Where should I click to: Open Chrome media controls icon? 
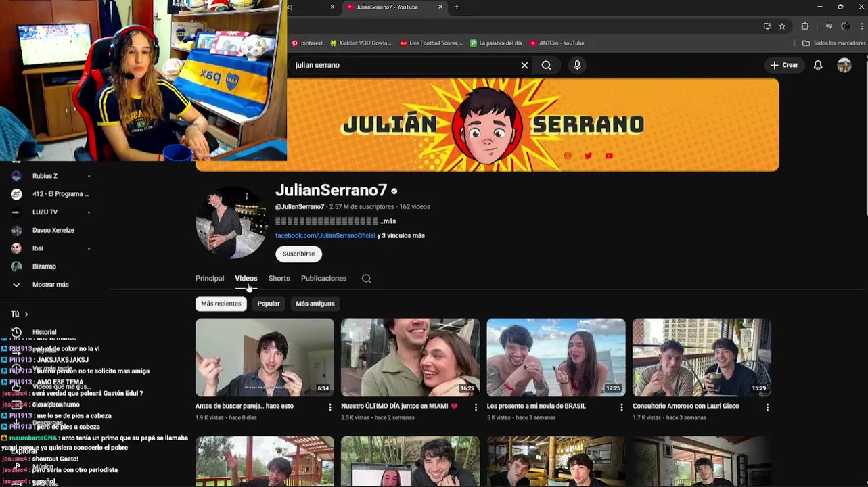pos(829,26)
